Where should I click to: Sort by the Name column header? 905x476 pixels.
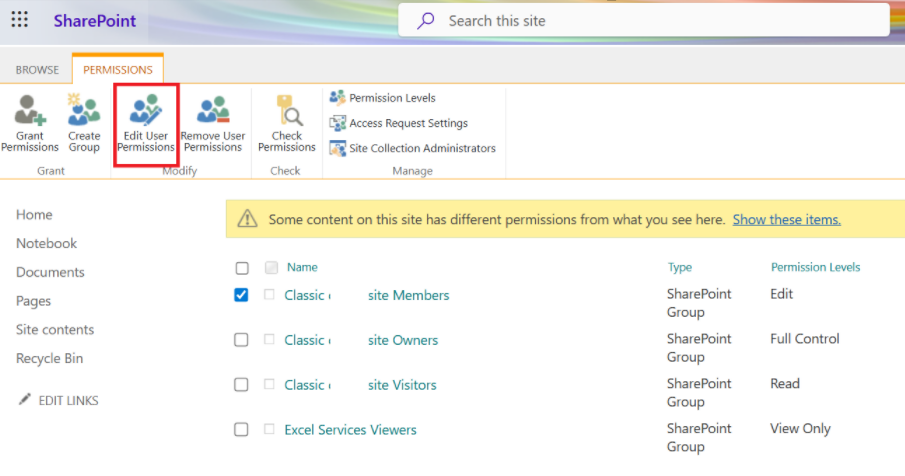coord(302,267)
